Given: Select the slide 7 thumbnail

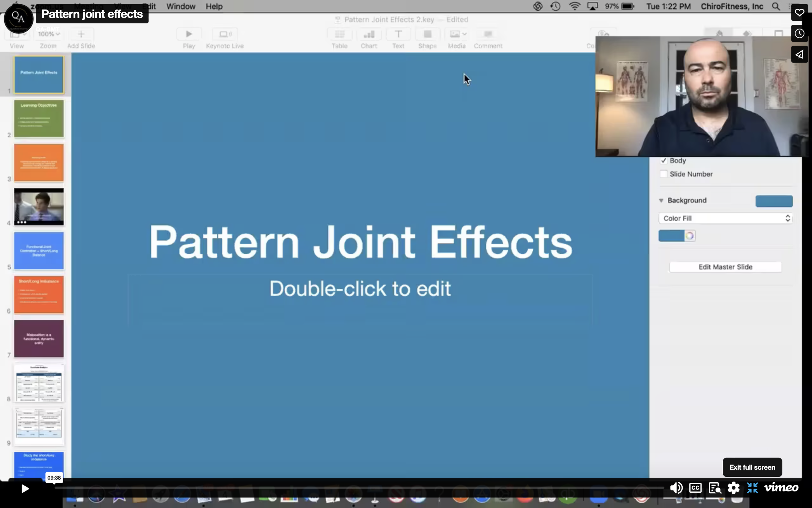Looking at the screenshot, I should click(x=39, y=339).
